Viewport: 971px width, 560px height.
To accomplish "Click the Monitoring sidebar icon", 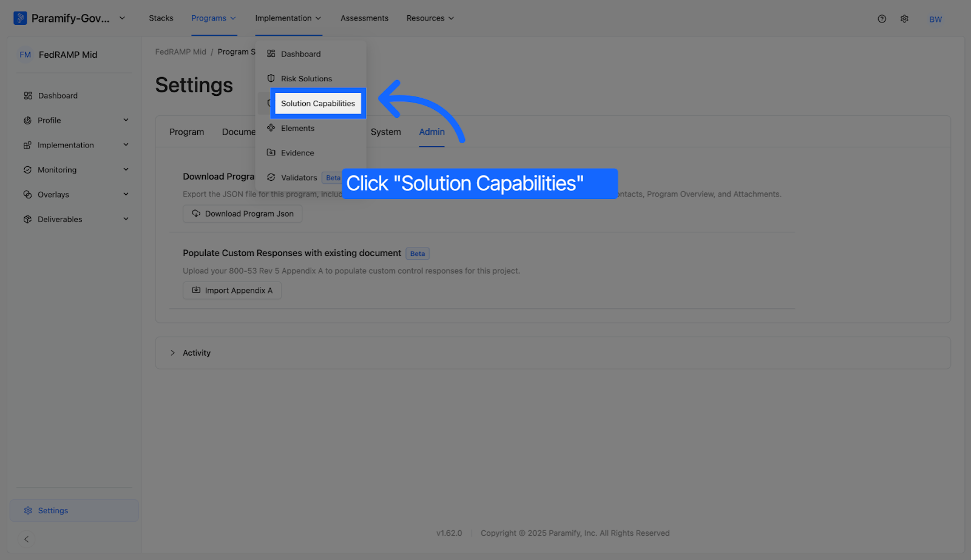I will tap(27, 170).
